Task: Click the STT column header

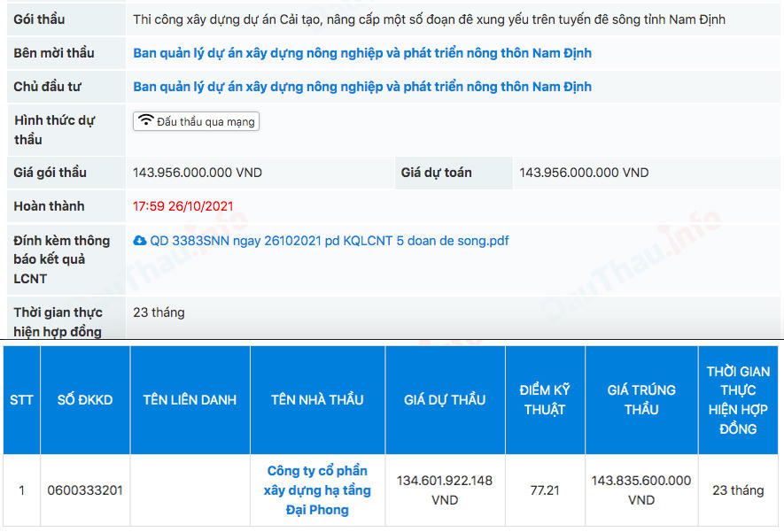Action: tap(21, 399)
